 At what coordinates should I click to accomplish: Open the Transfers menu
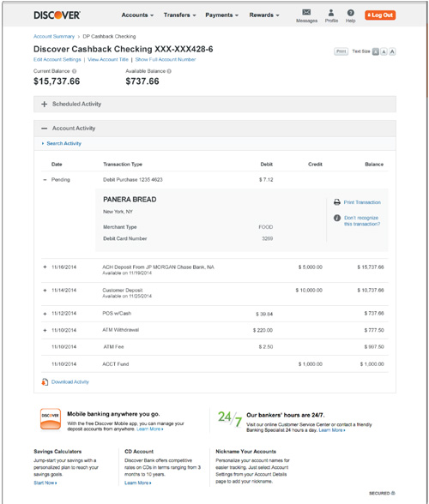[x=179, y=15]
